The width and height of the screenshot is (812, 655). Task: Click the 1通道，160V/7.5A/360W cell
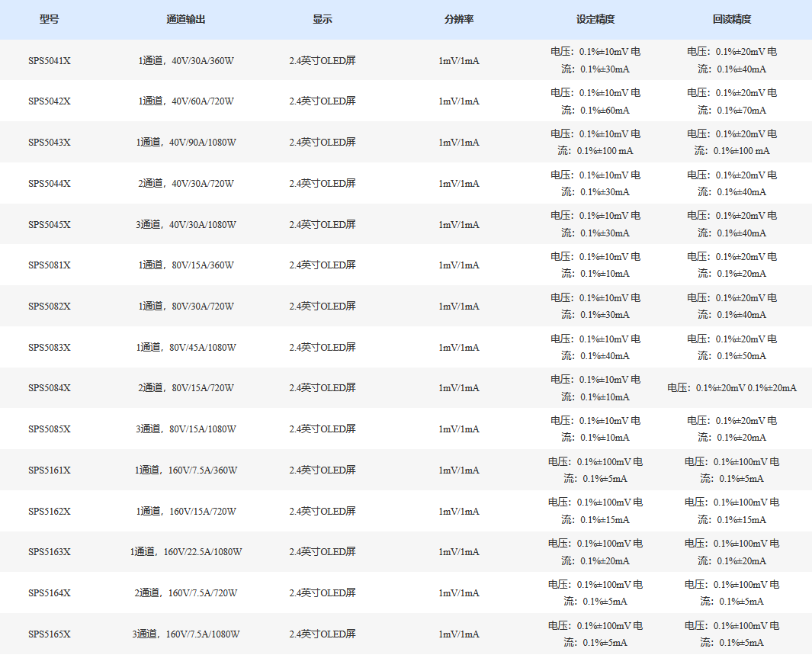[x=186, y=470]
